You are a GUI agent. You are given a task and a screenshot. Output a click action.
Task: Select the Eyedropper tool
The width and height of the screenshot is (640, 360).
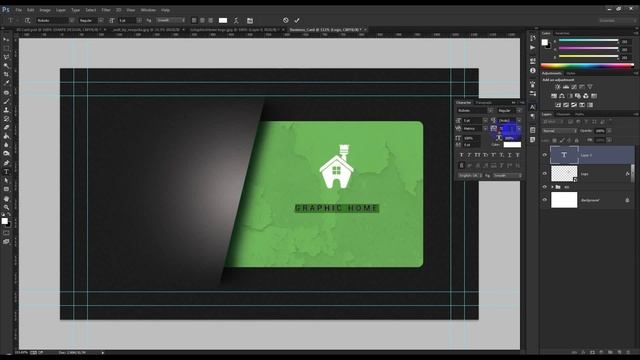(6, 83)
